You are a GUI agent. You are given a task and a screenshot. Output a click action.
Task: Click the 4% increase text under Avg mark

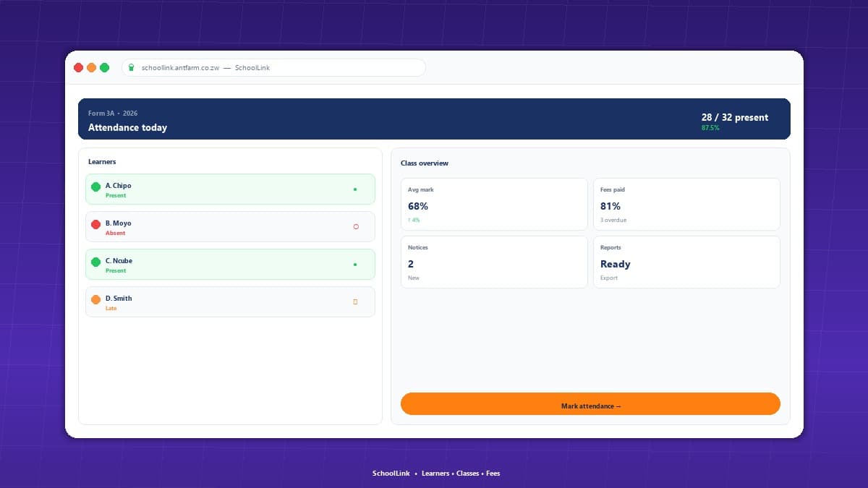tap(414, 220)
